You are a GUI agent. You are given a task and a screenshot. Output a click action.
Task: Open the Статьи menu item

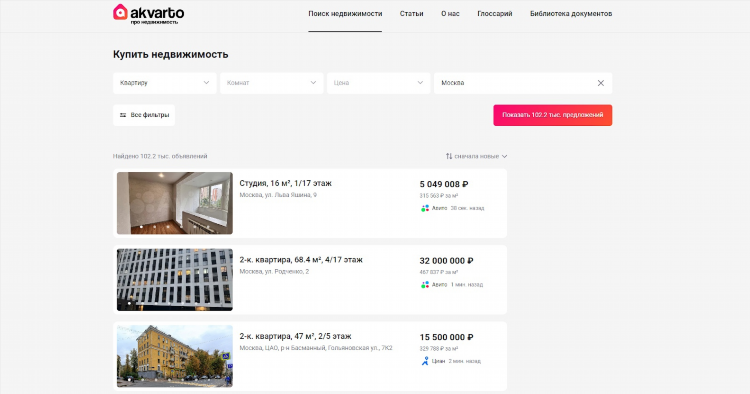pos(411,14)
